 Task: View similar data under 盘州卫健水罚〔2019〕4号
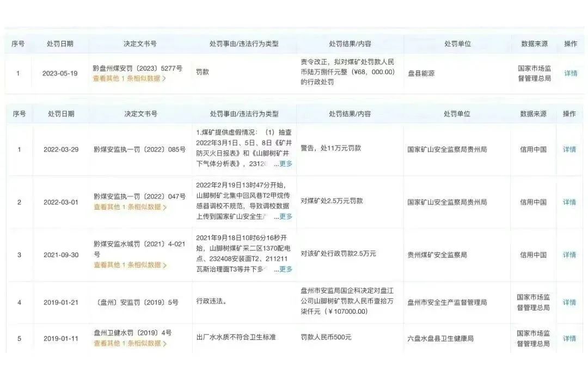[130, 343]
